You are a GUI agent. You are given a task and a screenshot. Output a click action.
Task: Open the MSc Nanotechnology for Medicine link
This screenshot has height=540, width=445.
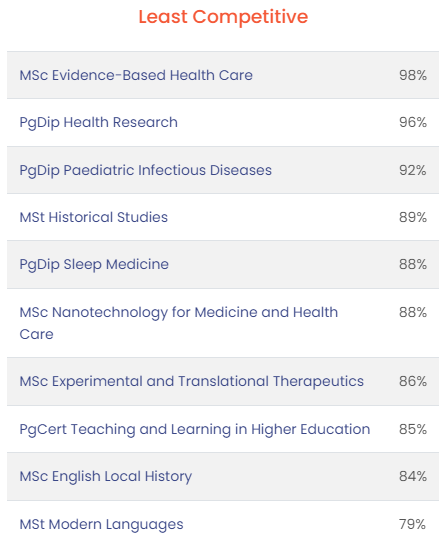(x=178, y=323)
